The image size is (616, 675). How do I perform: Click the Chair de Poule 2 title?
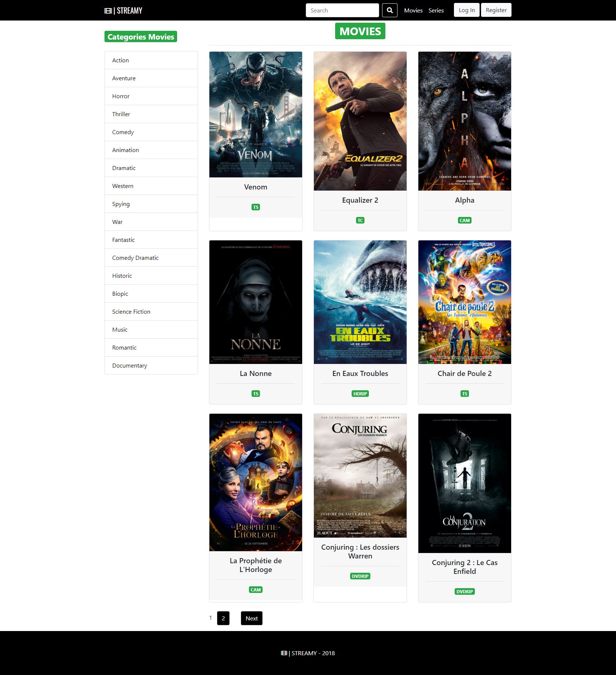[465, 373]
